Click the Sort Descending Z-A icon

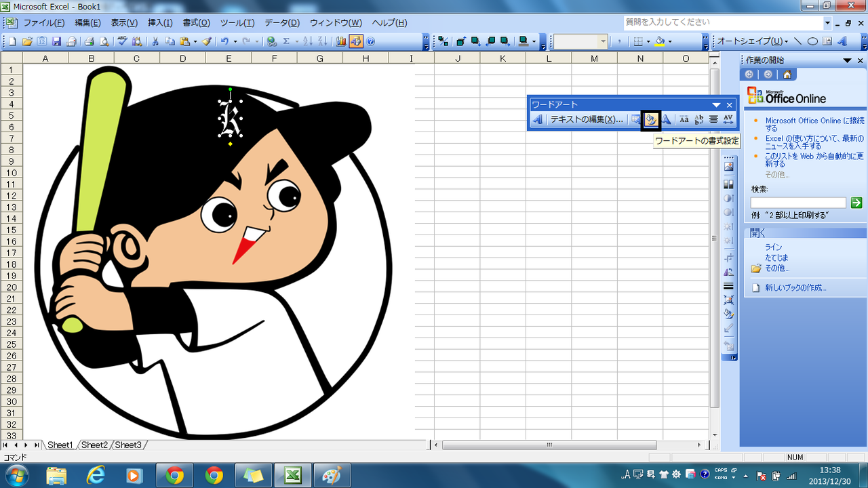(321, 41)
